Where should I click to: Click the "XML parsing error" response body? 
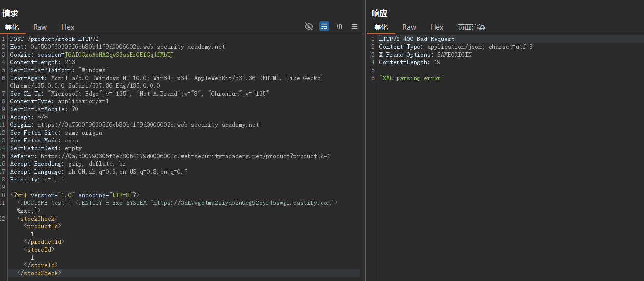[x=412, y=78]
